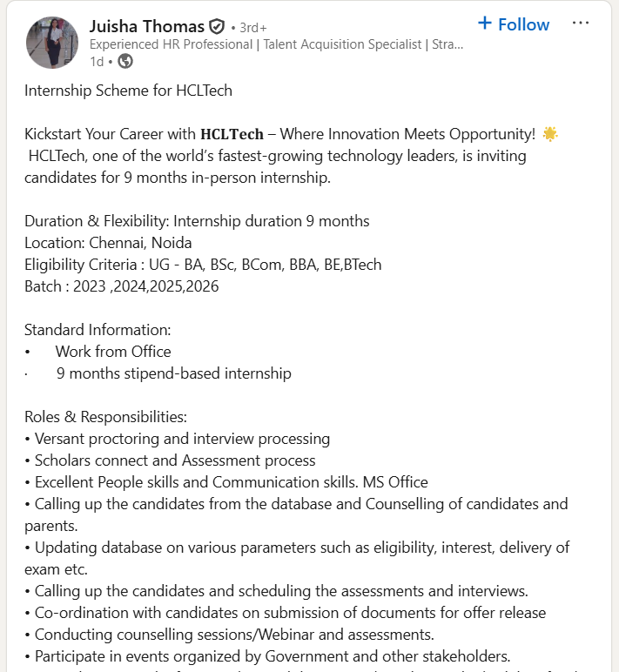Follow Juisha Thomas
Image resolution: width=619 pixels, height=672 pixels.
click(514, 24)
